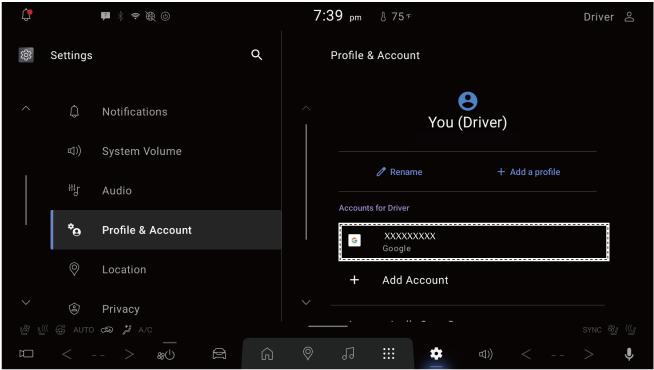Open the notification bell in status bar
Viewport: 654px width, 370px height.
tap(26, 15)
